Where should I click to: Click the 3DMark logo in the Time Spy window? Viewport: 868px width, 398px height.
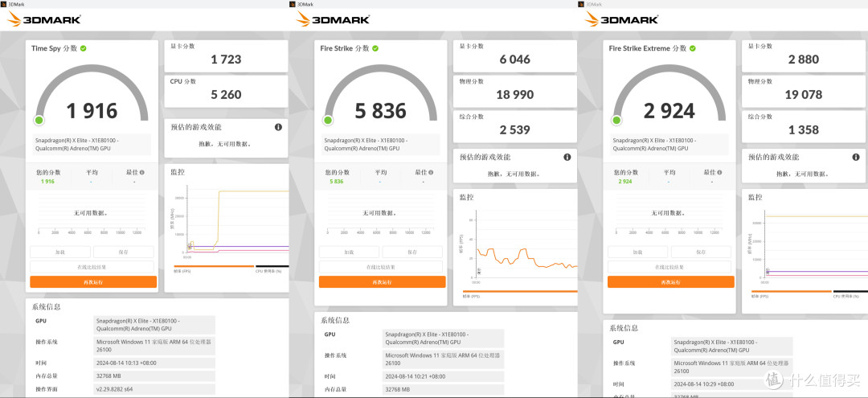pos(44,19)
